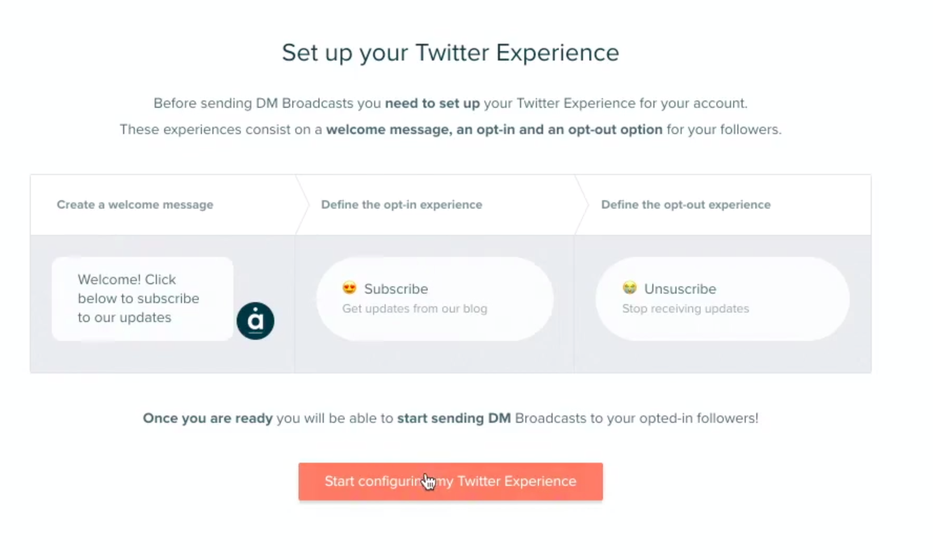Click the chevron after Create a welcome message

(x=302, y=204)
